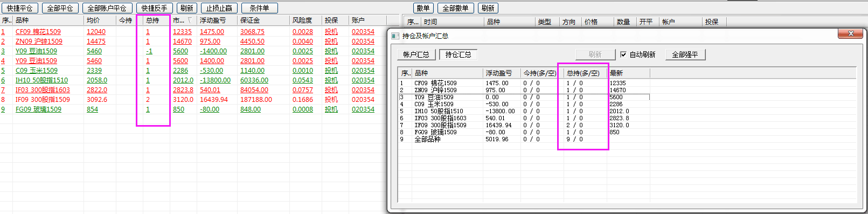This screenshot has width=868, height=214.
Task: Select dialog row FG09 玻璃1509
Action: click(524, 132)
